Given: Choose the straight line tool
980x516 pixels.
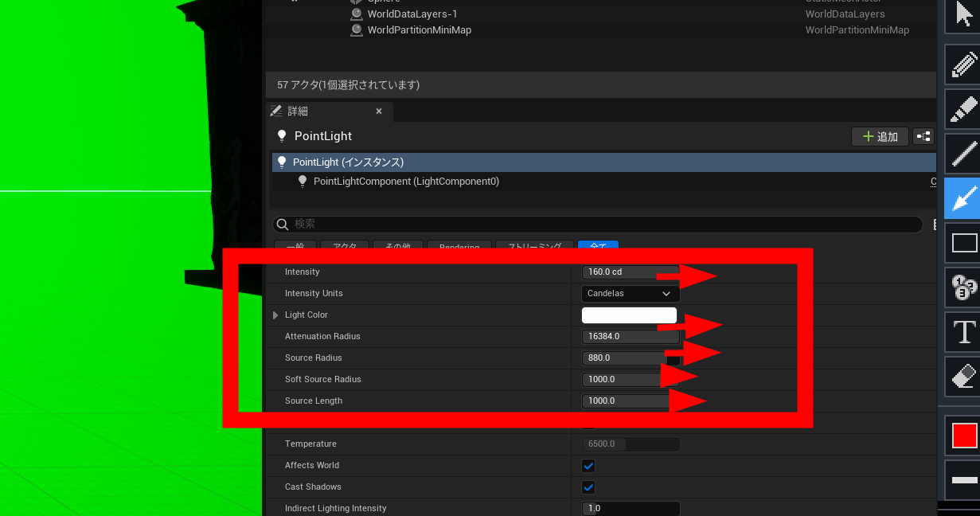Looking at the screenshot, I should point(964,154).
